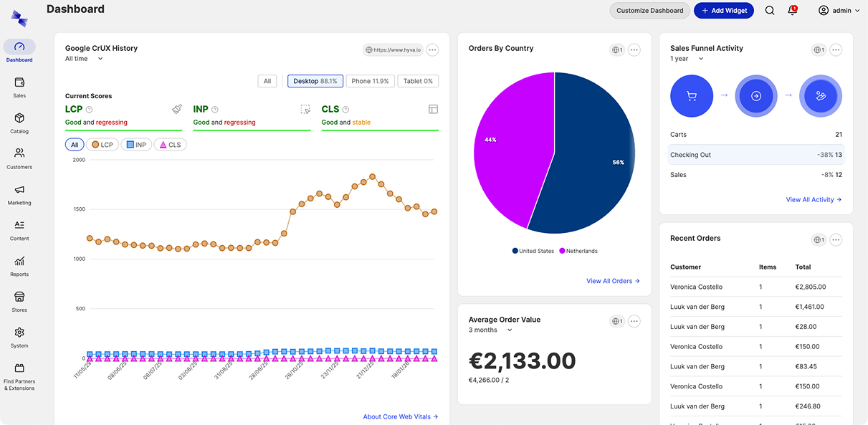
Task: Click the United States legend swatch
Action: [x=515, y=251]
